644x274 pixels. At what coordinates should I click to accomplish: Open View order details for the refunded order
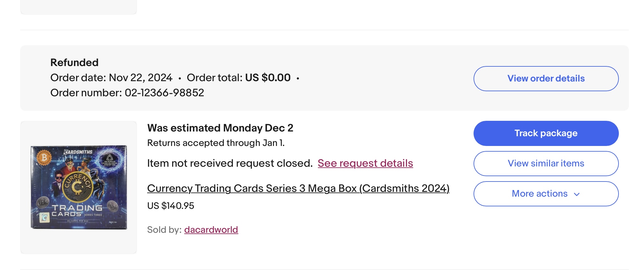(x=546, y=79)
